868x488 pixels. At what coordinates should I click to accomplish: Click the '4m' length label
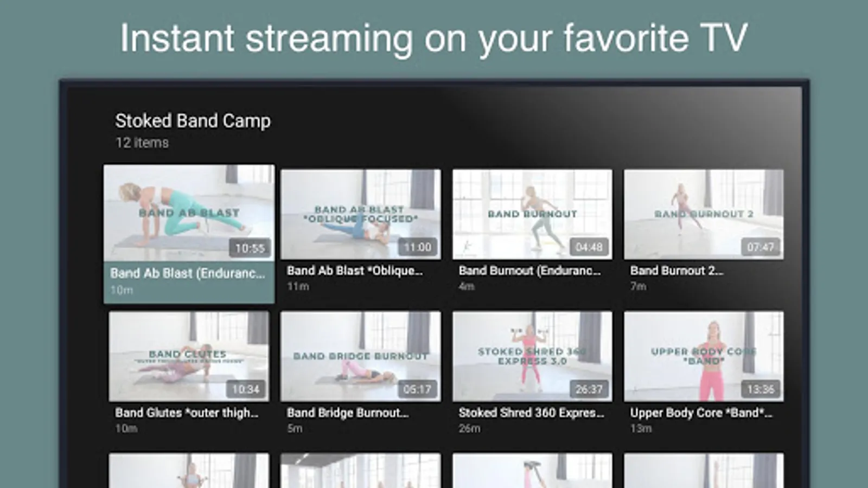(x=467, y=286)
